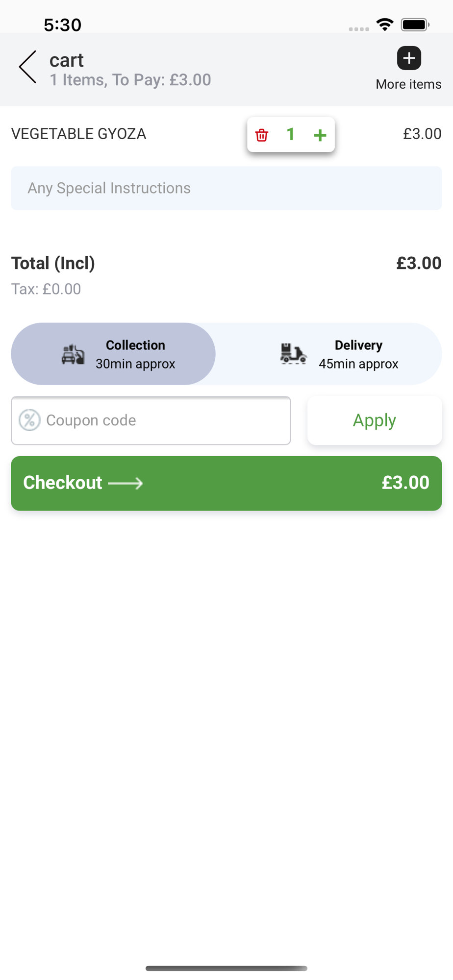
Task: Tap the £3.00 amount on Checkout
Action: (405, 483)
